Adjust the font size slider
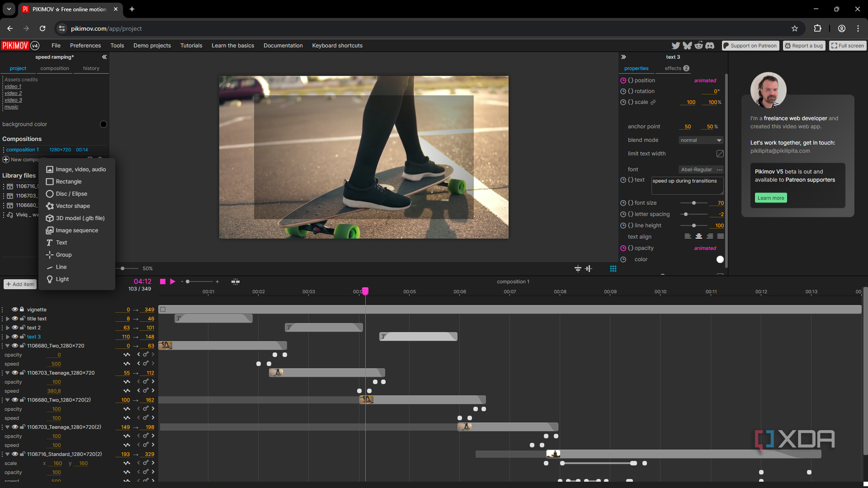This screenshot has height=488, width=868. click(695, 202)
